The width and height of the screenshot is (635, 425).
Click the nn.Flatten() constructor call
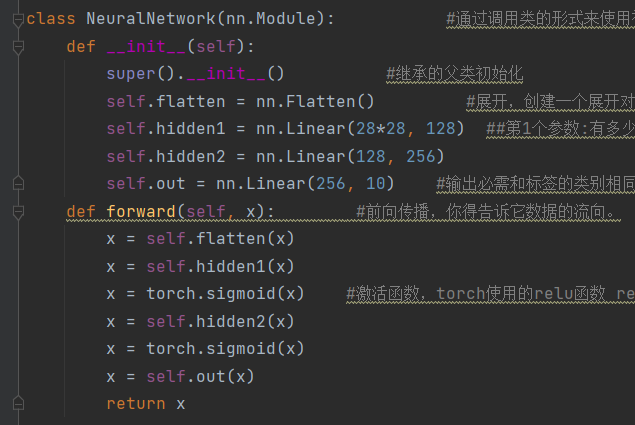point(315,101)
